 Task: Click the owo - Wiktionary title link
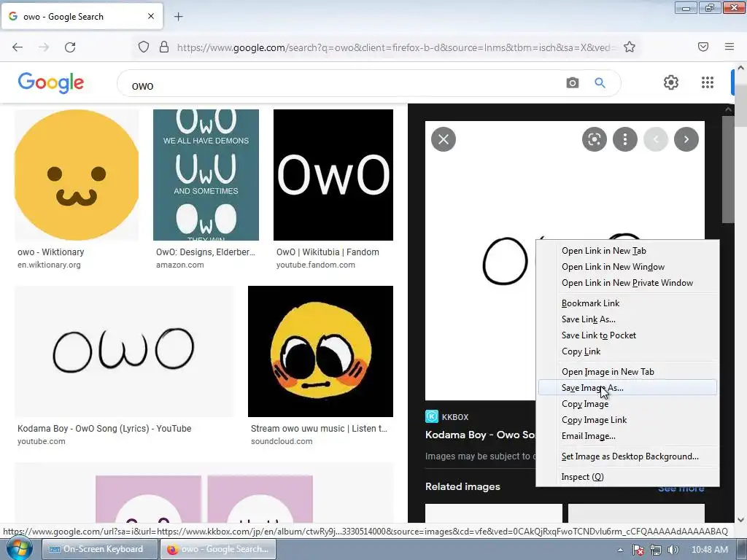(x=51, y=252)
